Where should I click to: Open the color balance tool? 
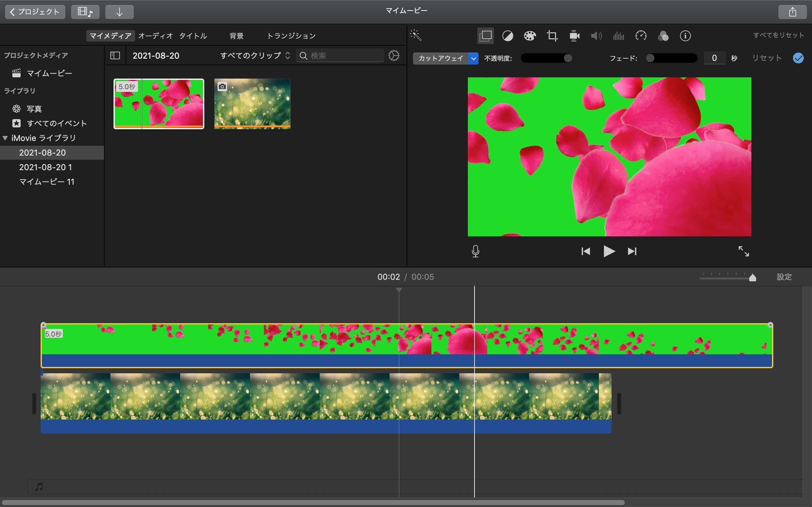[x=507, y=36]
